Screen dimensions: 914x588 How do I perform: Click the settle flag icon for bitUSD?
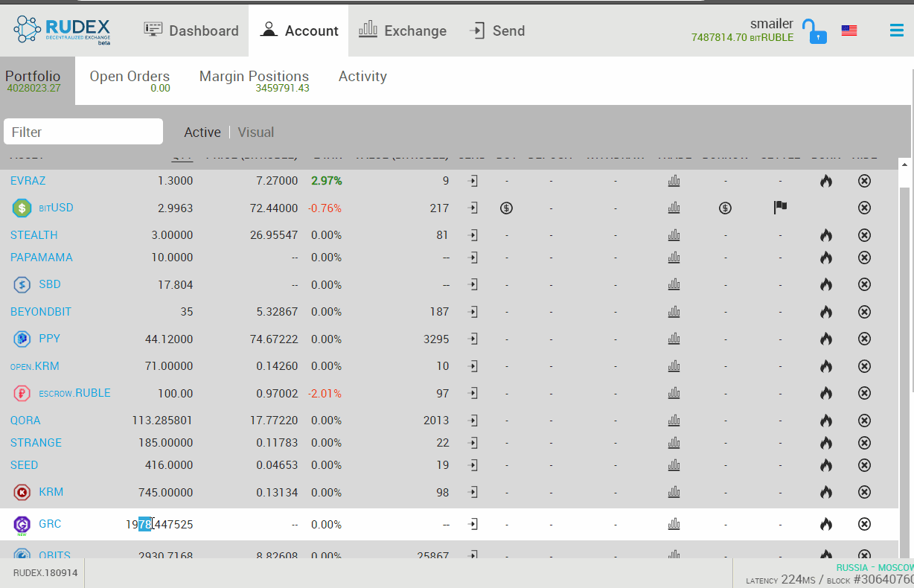780,208
